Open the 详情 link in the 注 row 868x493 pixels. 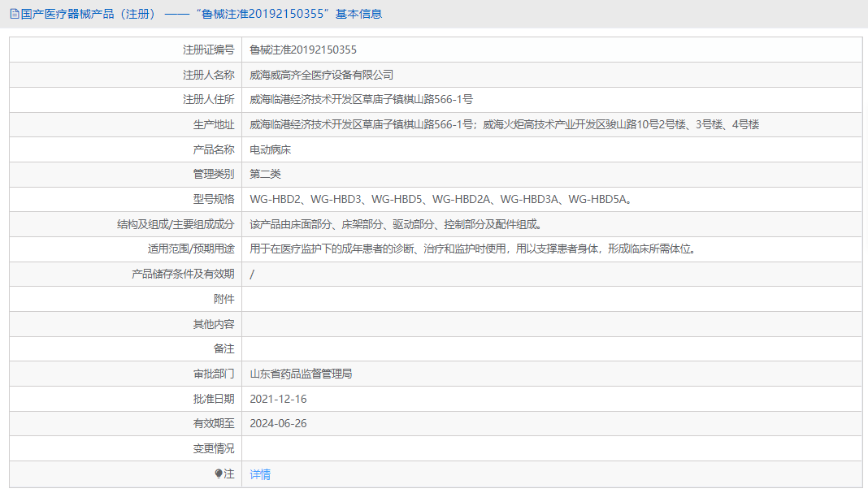(260, 474)
